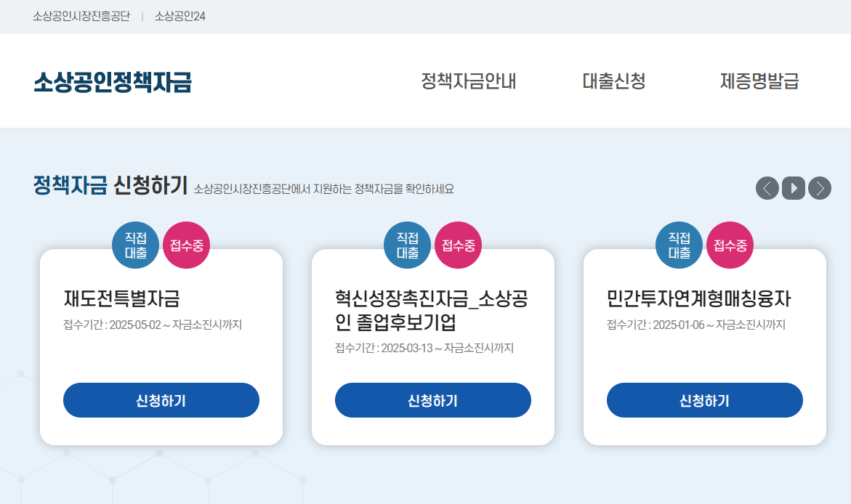Screen dimensions: 851x504
Task: Open the 소상공인시장진흥공단 link
Action: tap(81, 16)
